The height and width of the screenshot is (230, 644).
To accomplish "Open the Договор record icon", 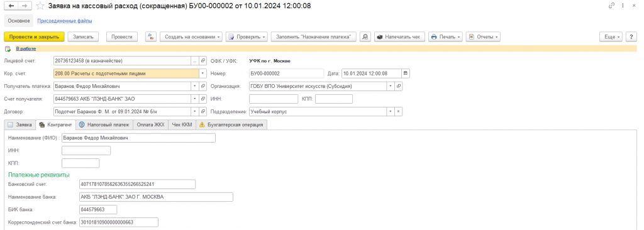I will [203, 111].
